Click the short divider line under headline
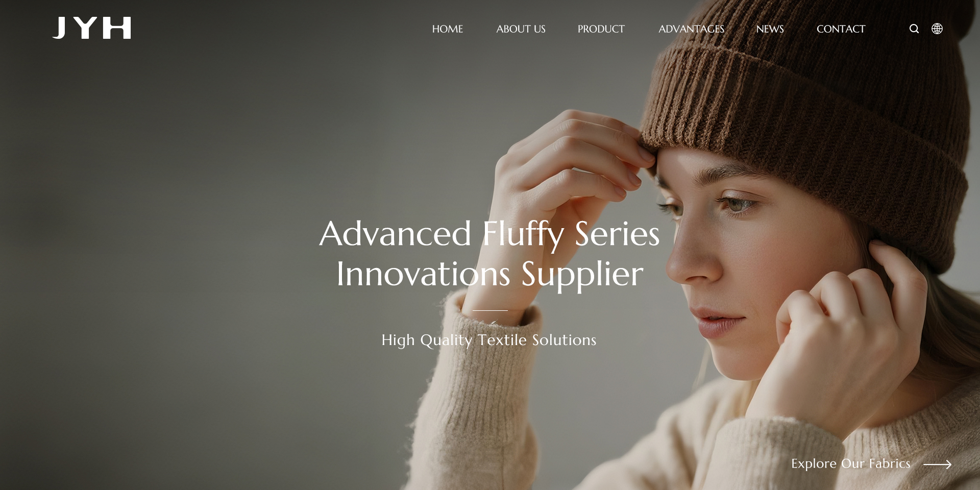This screenshot has height=490, width=980. click(490, 310)
